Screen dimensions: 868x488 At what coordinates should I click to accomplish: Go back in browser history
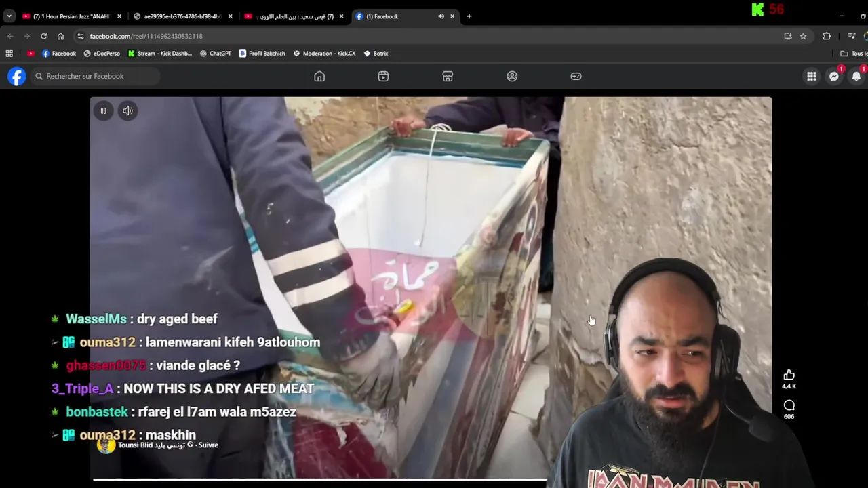(10, 36)
